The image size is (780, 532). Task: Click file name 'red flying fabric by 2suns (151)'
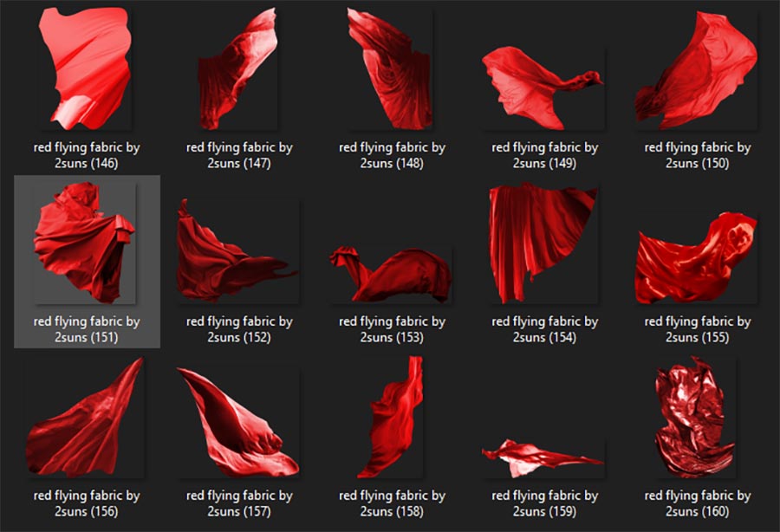pos(87,329)
